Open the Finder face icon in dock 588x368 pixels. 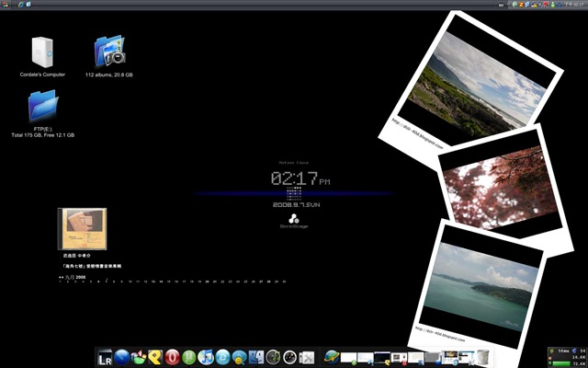[256, 356]
